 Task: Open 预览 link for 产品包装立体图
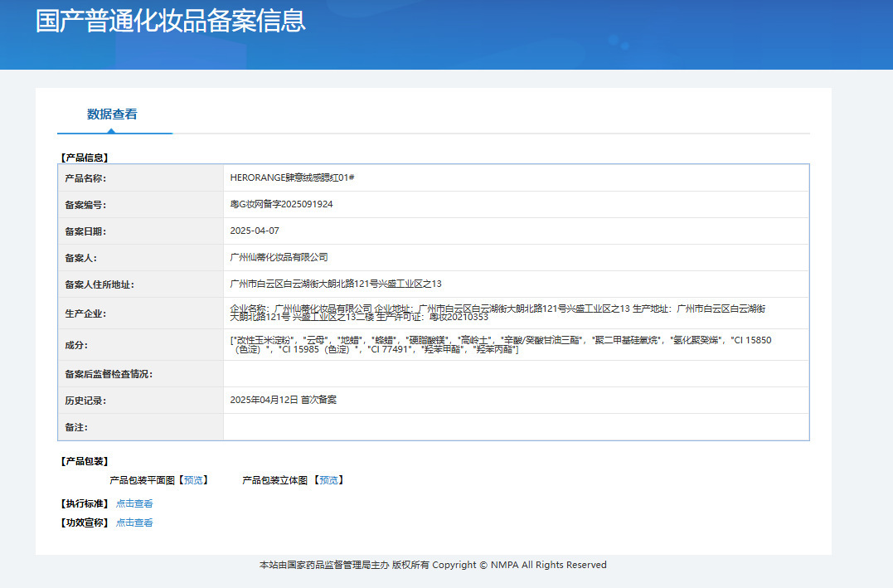click(329, 480)
